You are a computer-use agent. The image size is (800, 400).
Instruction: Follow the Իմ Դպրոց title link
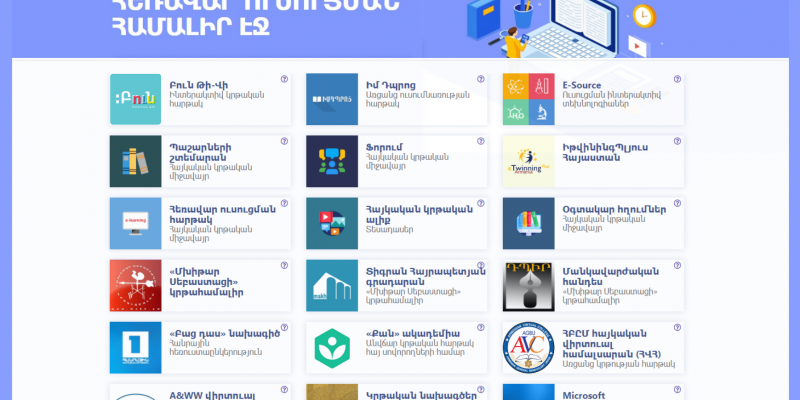[391, 85]
